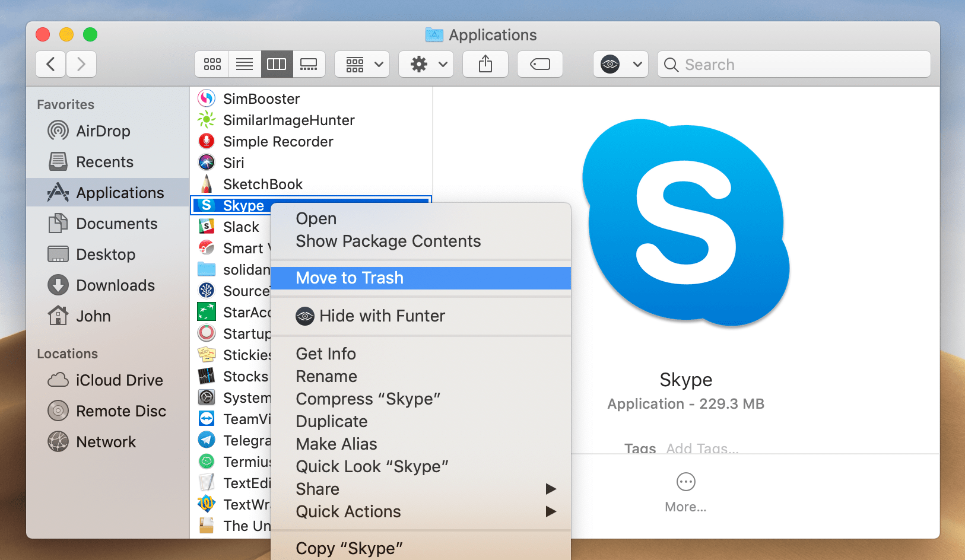This screenshot has height=560, width=965.
Task: Select Show Package Contents option
Action: pyautogui.click(x=388, y=241)
